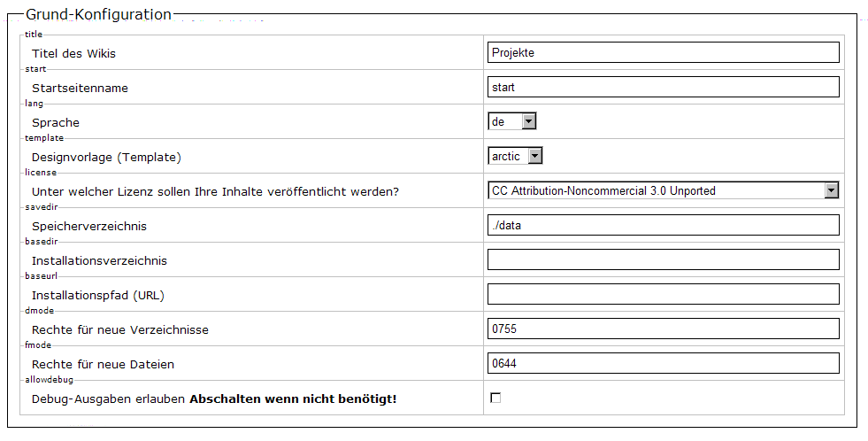Click the "Rechte für neue Verzeichnisse" label
This screenshot has width=868, height=441.
pyautogui.click(x=119, y=330)
